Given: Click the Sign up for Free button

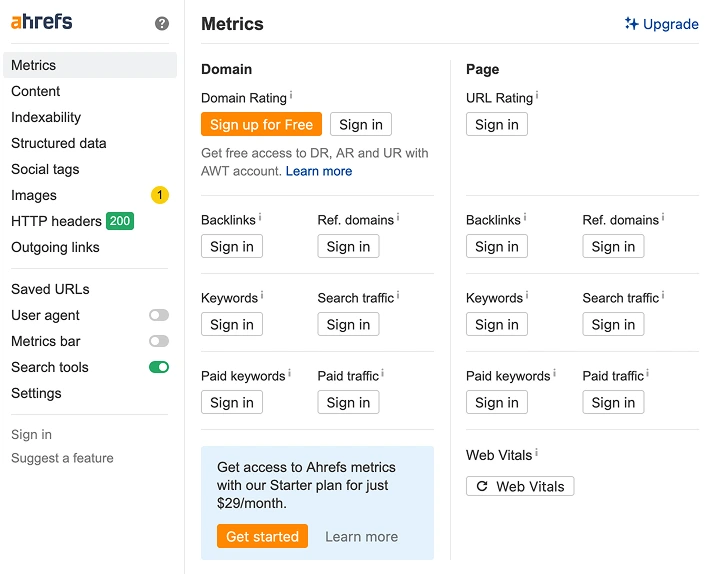Looking at the screenshot, I should point(261,124).
